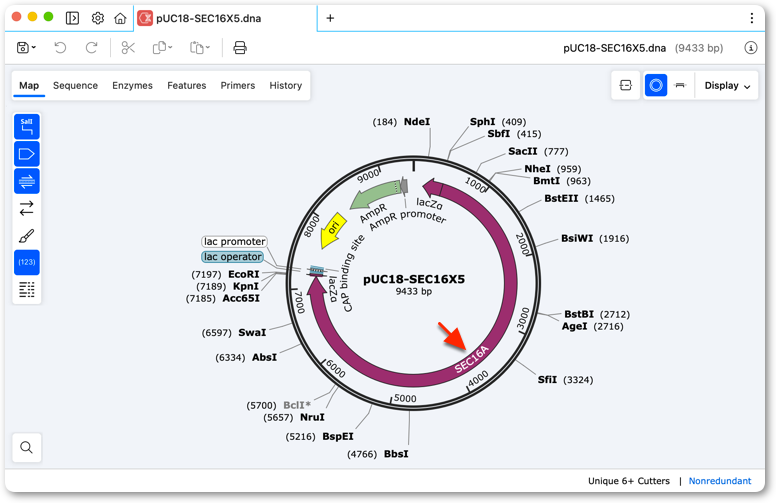
Task: Select the SphI enzyme site label
Action: click(483, 122)
